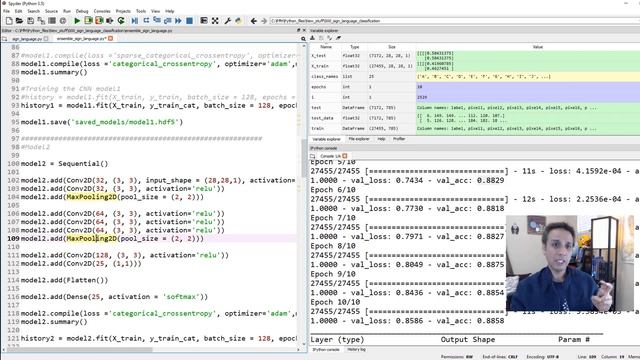The height and width of the screenshot is (360, 640).
Task: Switch to the Profiler tab
Action: [399, 139]
